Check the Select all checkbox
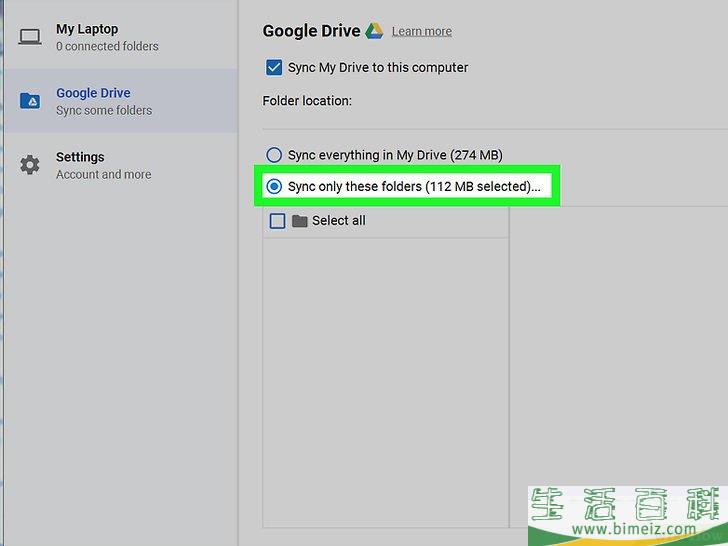The width and height of the screenshot is (728, 546). (277, 221)
